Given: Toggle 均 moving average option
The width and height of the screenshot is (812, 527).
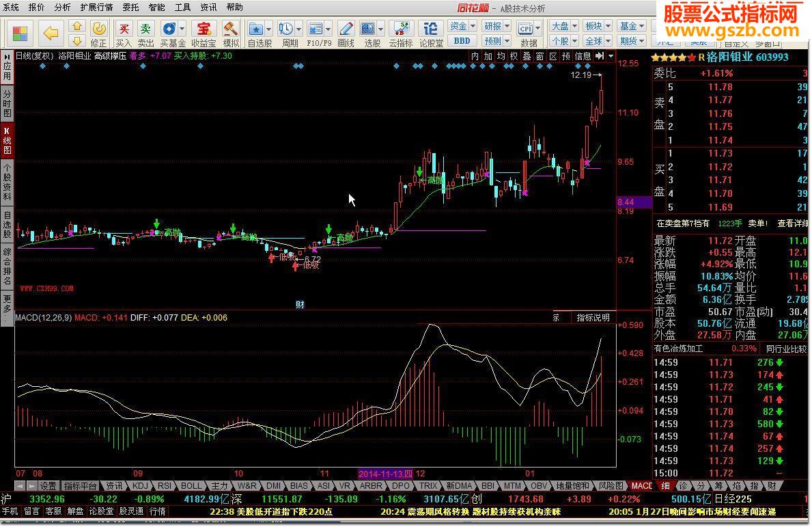Looking at the screenshot, I should coord(501,56).
